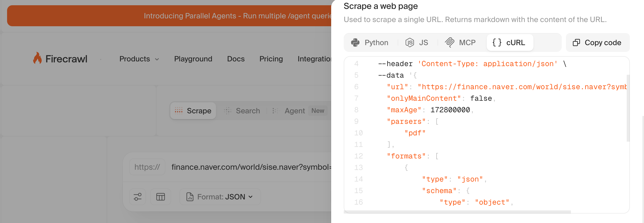Screen dimensions: 644x223
Task: Click the URL field with finance.naver.com
Action: tap(251, 167)
